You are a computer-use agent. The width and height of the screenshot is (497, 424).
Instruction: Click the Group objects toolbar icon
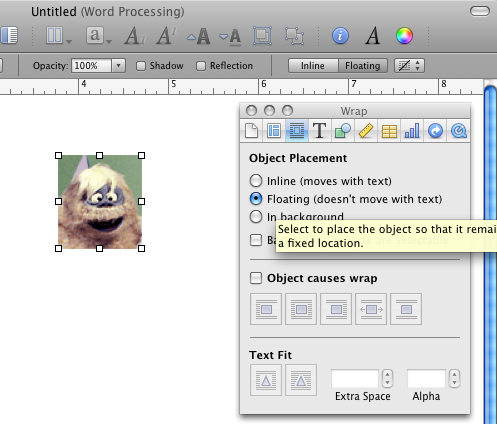click(262, 36)
